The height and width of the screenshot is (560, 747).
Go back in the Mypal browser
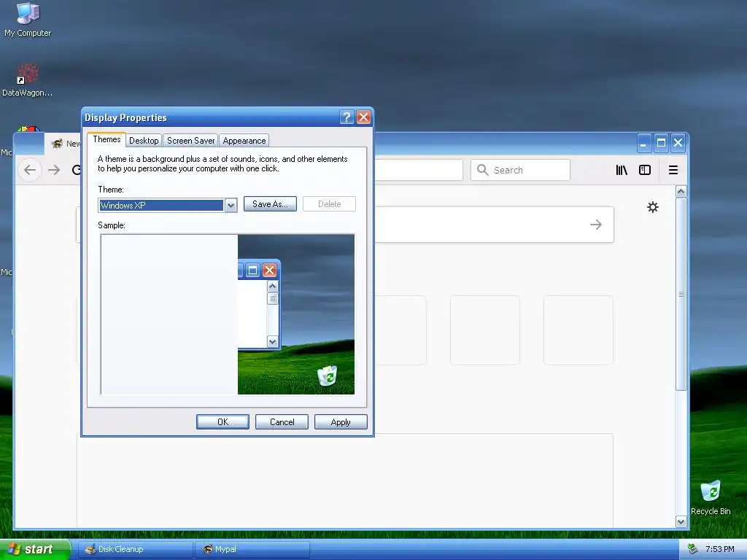[29, 170]
